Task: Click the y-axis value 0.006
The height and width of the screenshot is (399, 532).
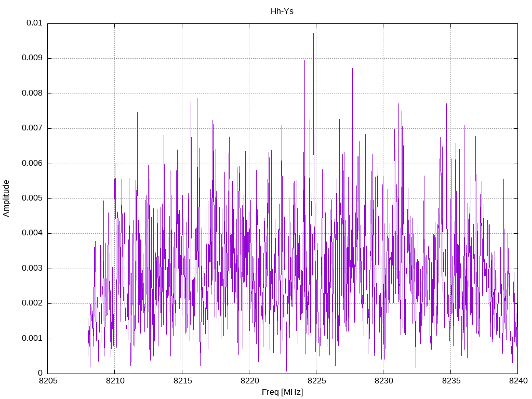Action: (x=32, y=164)
